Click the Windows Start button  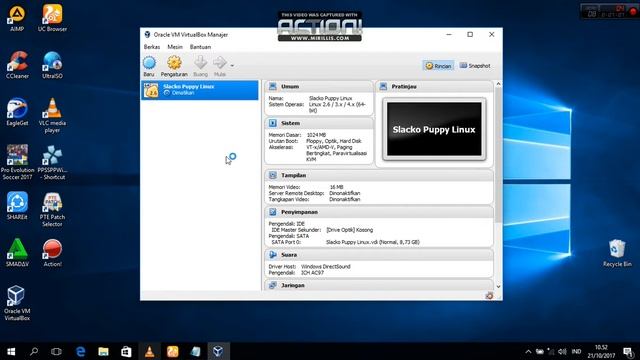[x=11, y=351]
